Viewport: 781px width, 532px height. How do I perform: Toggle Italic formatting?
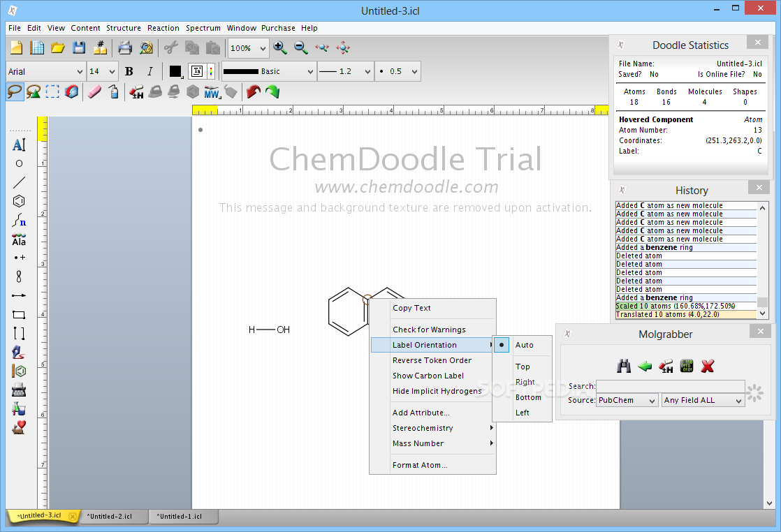point(150,71)
